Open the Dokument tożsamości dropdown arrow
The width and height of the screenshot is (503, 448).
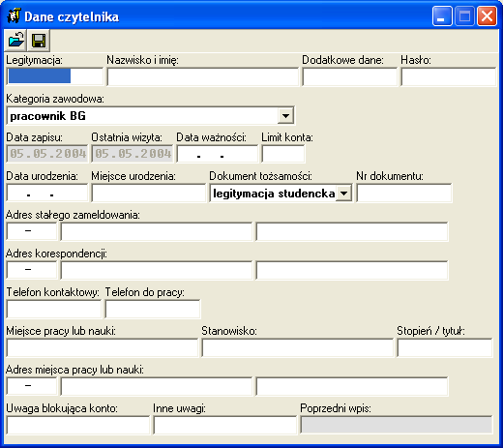click(343, 194)
